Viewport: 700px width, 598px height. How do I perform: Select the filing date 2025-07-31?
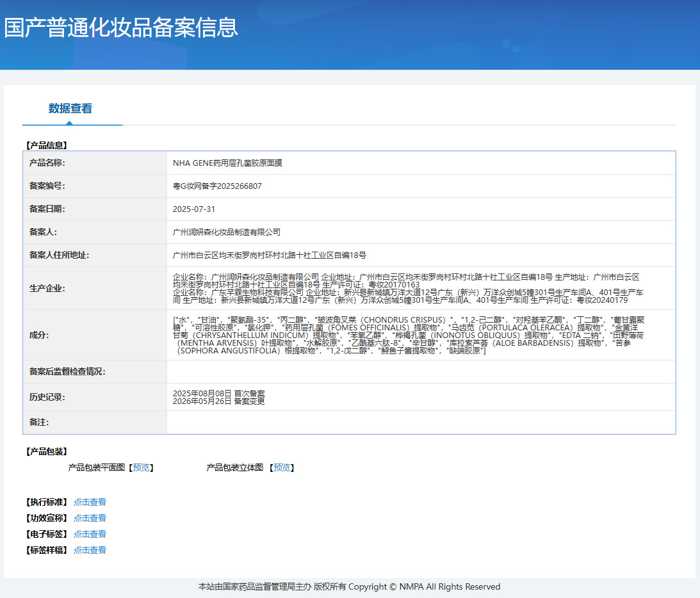[194, 209]
